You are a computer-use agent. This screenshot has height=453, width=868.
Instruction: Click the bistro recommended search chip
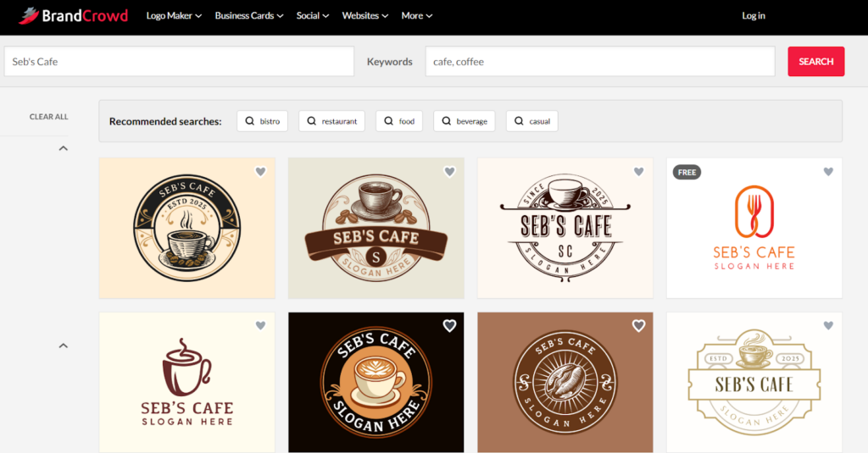[262, 121]
